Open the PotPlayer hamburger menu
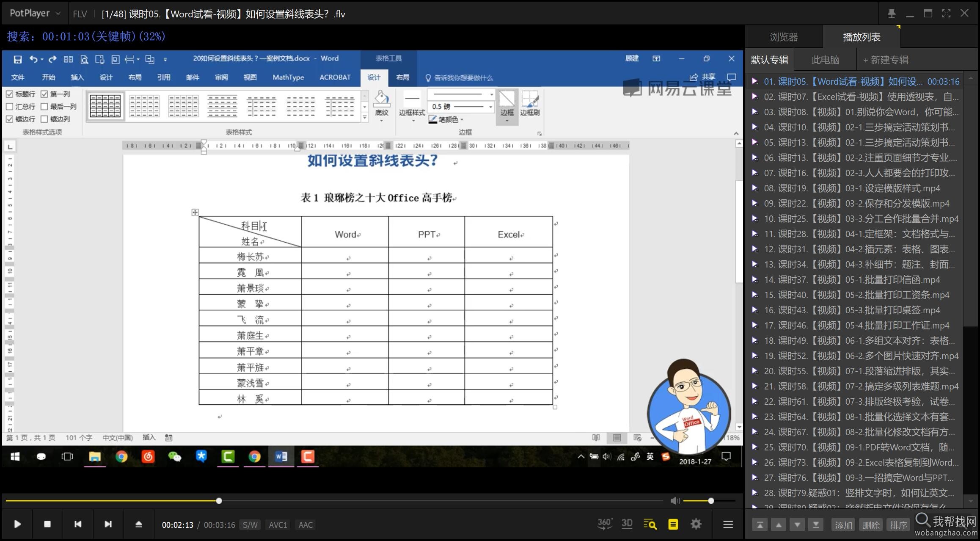Image resolution: width=980 pixels, height=541 pixels. [x=728, y=524]
